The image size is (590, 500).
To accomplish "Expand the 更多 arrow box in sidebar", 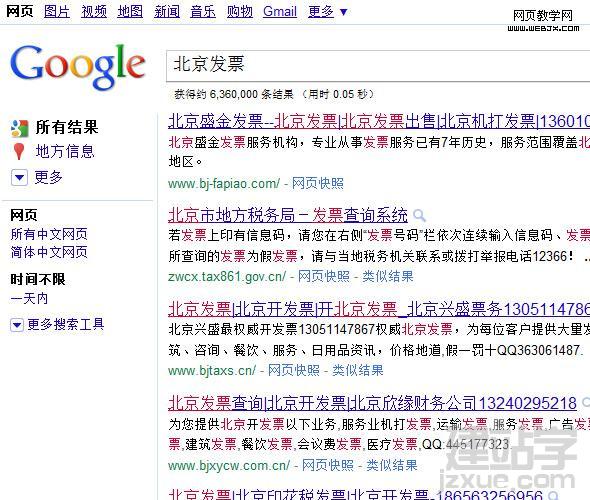I will pyautogui.click(x=19, y=178).
